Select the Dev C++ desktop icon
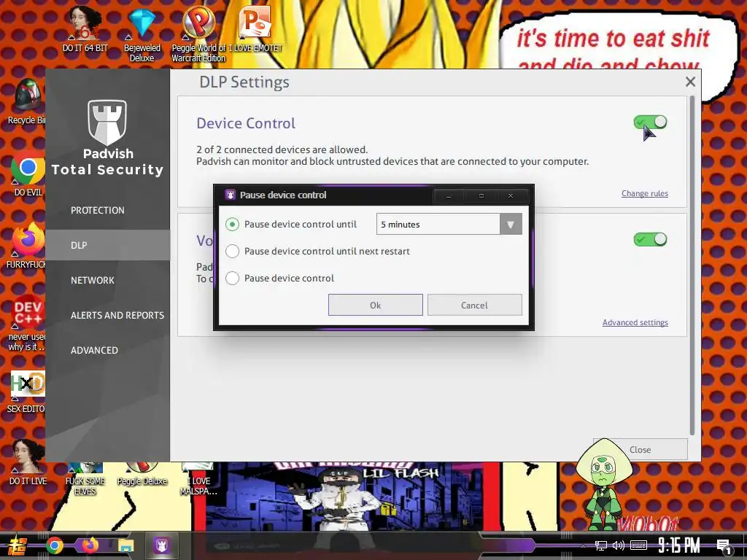 tap(28, 323)
